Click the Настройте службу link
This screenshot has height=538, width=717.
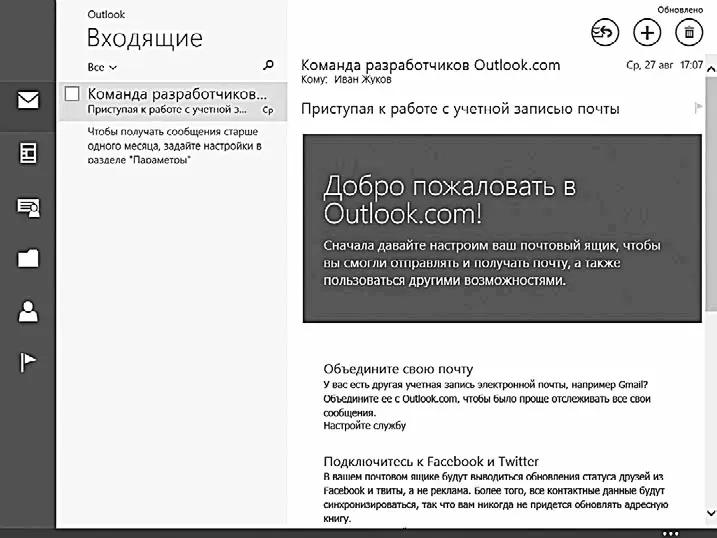[364, 425]
